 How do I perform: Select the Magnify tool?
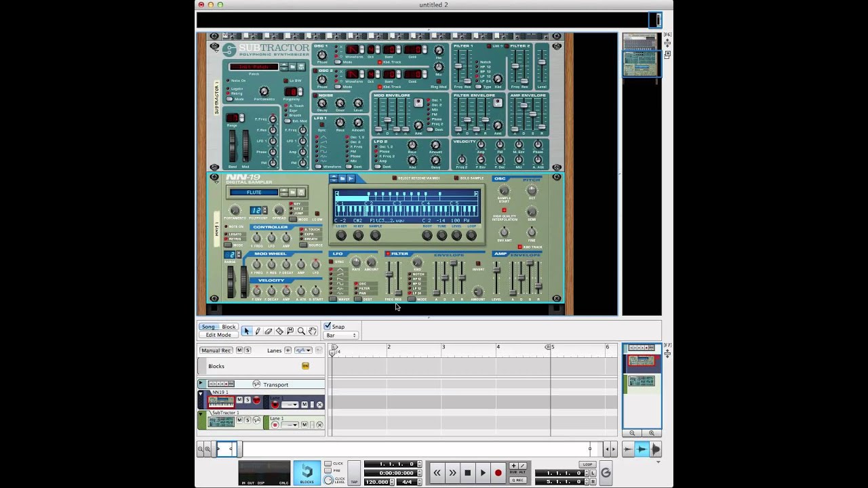[x=301, y=331]
